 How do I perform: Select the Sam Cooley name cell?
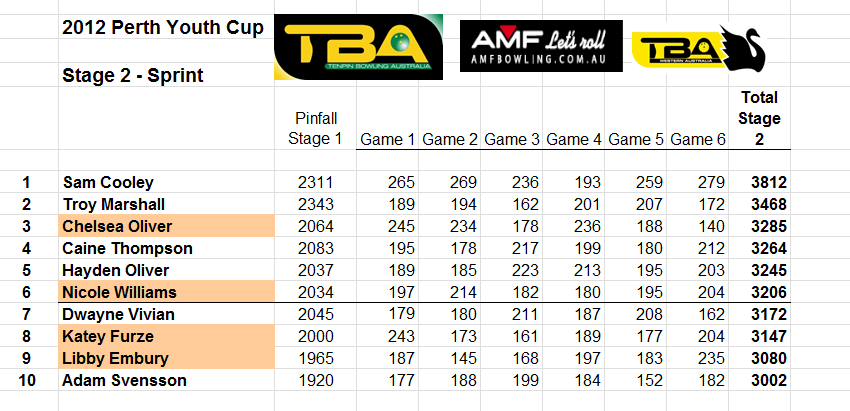click(108, 182)
